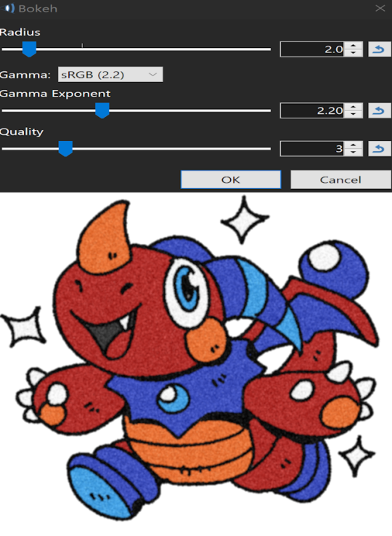Screen dimensions: 392x536
Task: Focus the Gamma Exponent field 2.20
Action: [x=312, y=110]
